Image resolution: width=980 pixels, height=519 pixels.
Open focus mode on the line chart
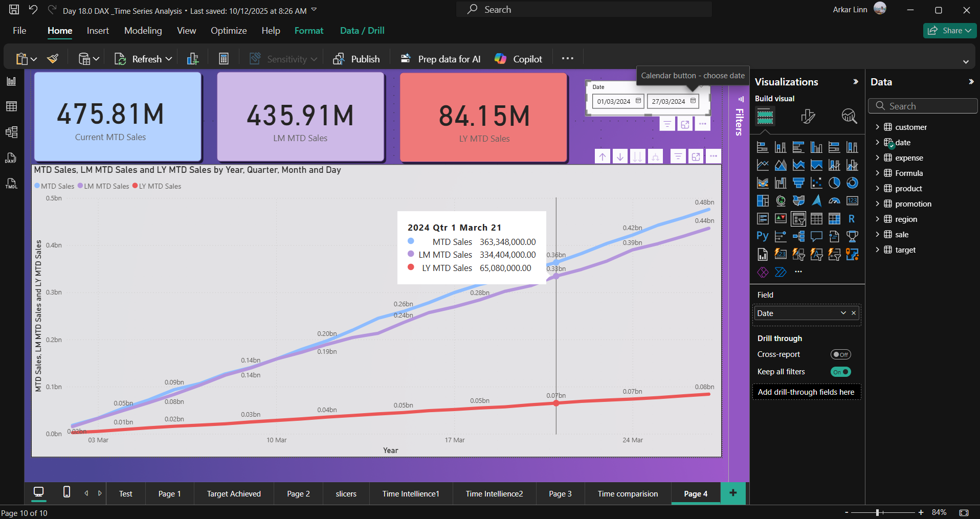tap(696, 156)
